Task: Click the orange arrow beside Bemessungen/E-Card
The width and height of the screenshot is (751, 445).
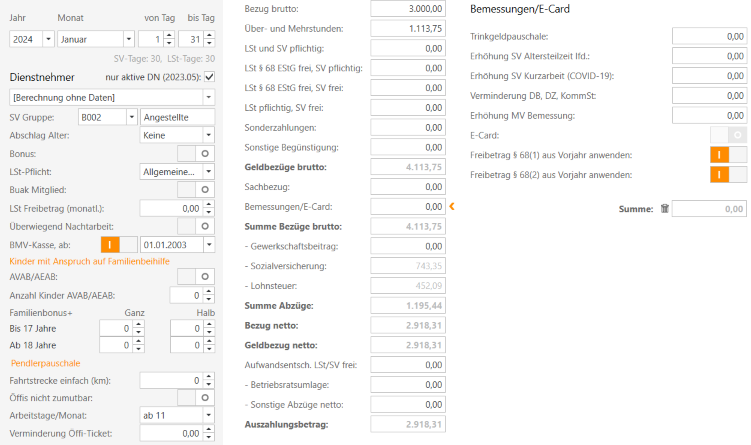Action: (452, 206)
